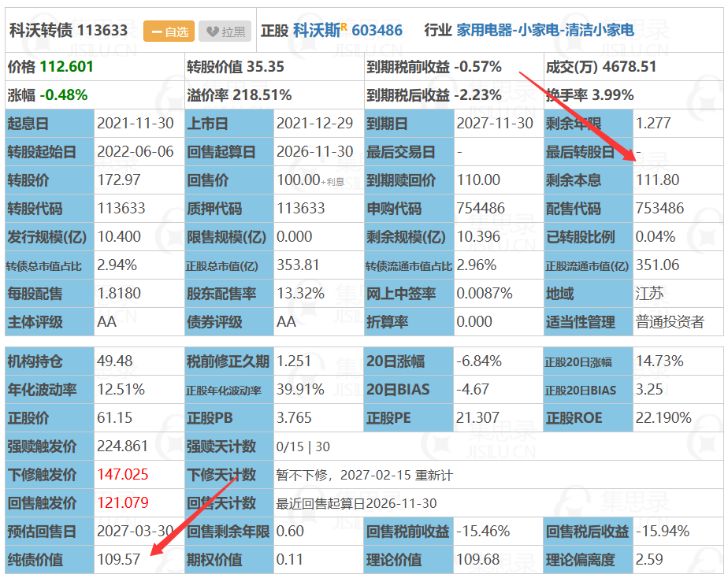
Task: Click the 正股20日涨幅 value 14.73%
Action: pos(659,361)
